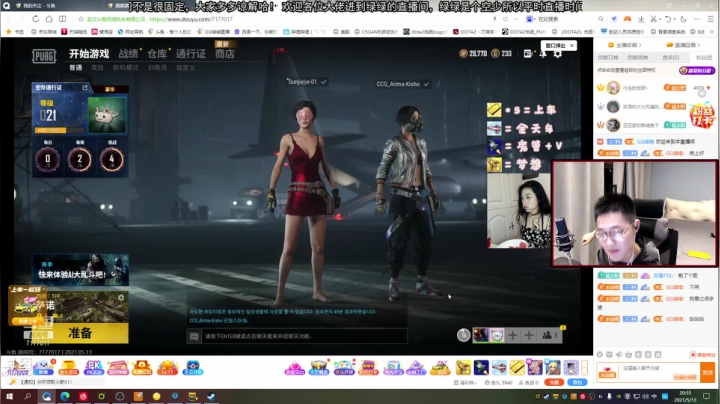Expand the 直播回看 link in sidebar

683,45
